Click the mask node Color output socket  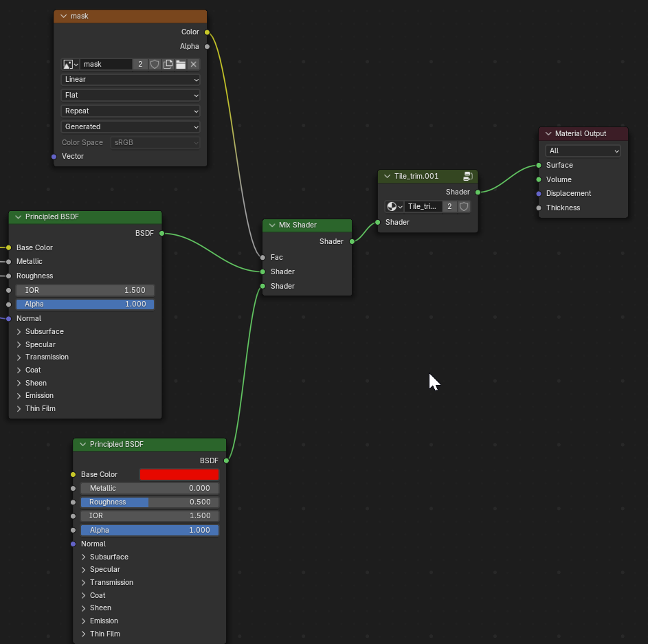tap(207, 32)
